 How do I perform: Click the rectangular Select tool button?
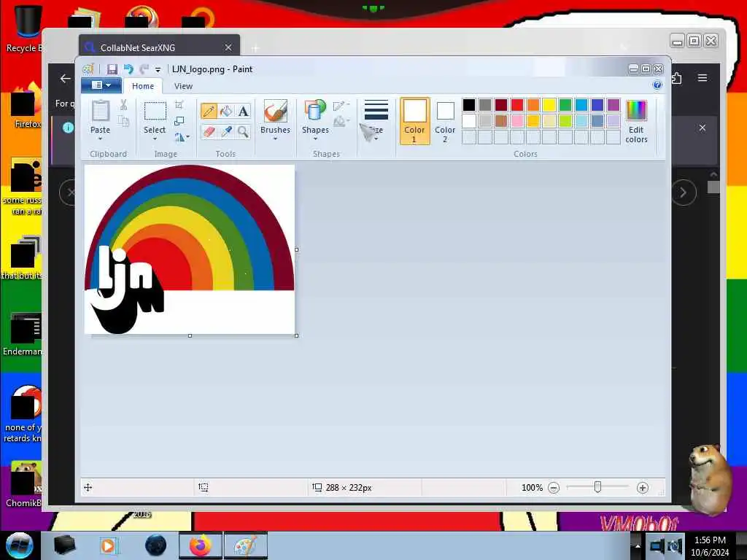[x=155, y=112]
